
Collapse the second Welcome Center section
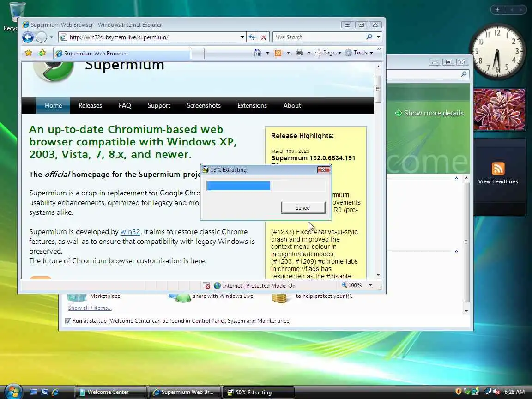456,251
